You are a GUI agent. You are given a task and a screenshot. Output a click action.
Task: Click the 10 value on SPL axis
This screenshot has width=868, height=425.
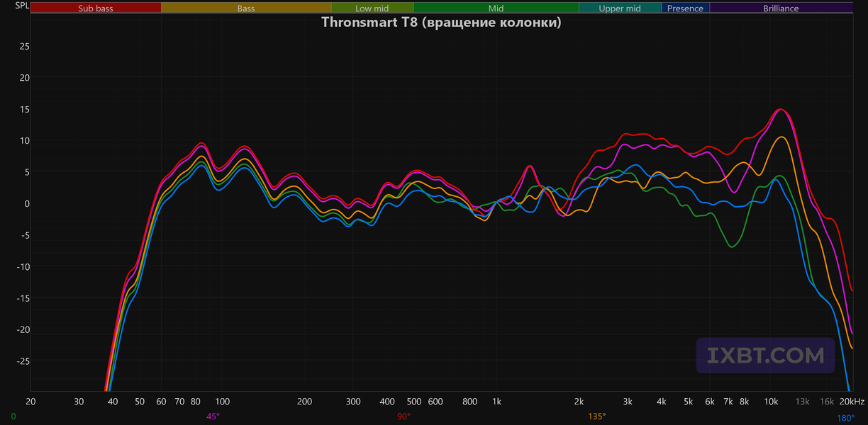(25, 140)
